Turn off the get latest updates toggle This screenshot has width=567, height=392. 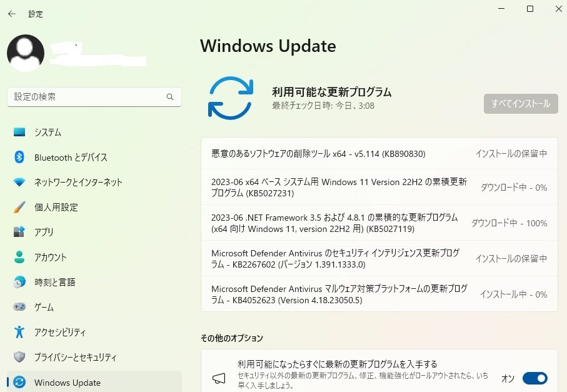point(535,378)
